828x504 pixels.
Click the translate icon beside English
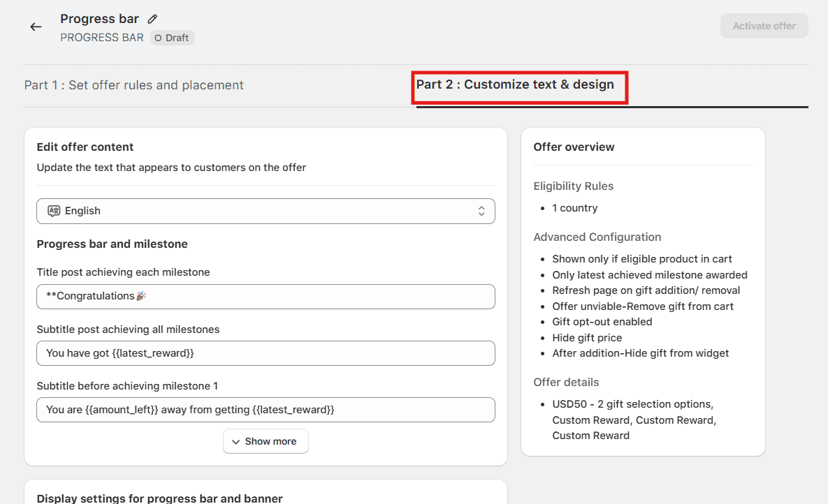point(53,211)
